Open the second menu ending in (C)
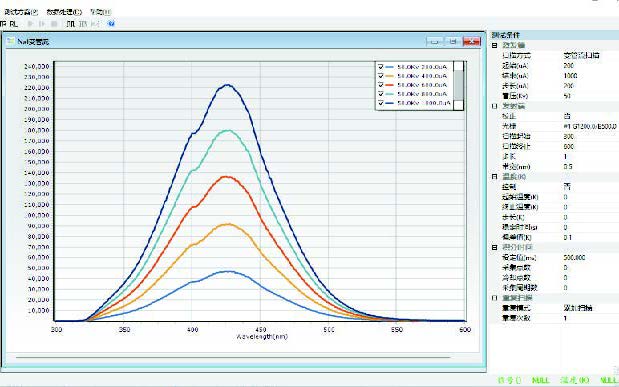 (64, 12)
